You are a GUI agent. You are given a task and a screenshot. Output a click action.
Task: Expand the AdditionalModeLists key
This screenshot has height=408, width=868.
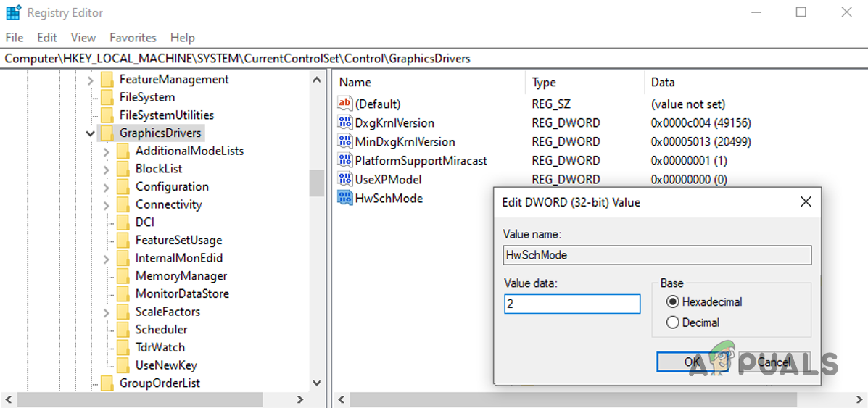coord(106,151)
